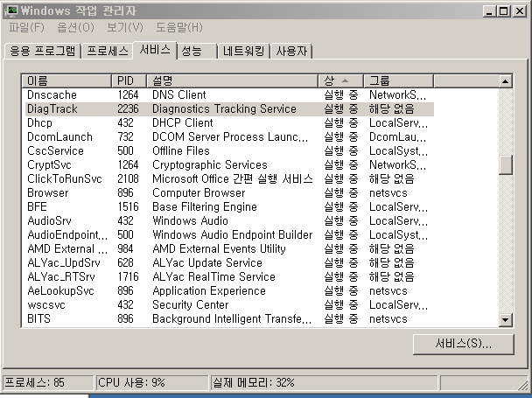The image size is (532, 398).
Task: Select the AMD External service row
Action: pyautogui.click(x=229, y=248)
